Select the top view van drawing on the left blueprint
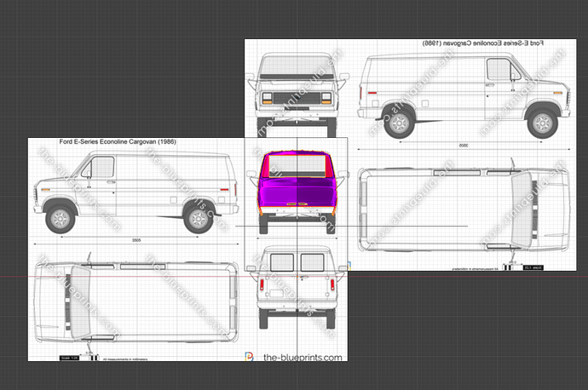 (x=136, y=301)
